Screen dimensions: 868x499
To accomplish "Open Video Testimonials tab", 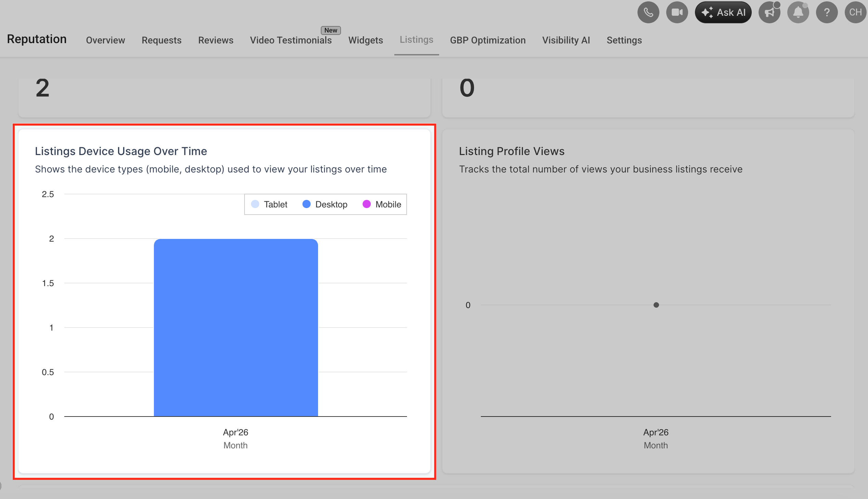I will point(290,40).
